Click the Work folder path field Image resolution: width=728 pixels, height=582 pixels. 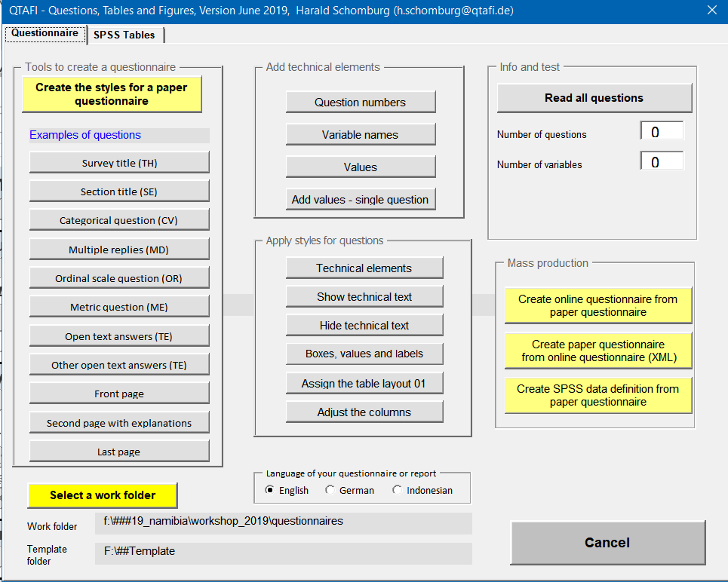(283, 523)
